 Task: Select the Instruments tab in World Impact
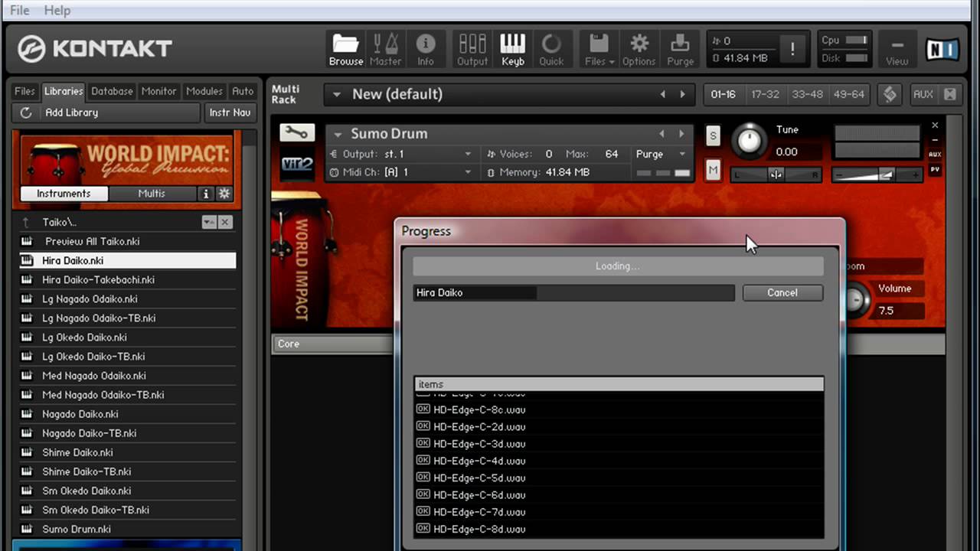(x=64, y=194)
